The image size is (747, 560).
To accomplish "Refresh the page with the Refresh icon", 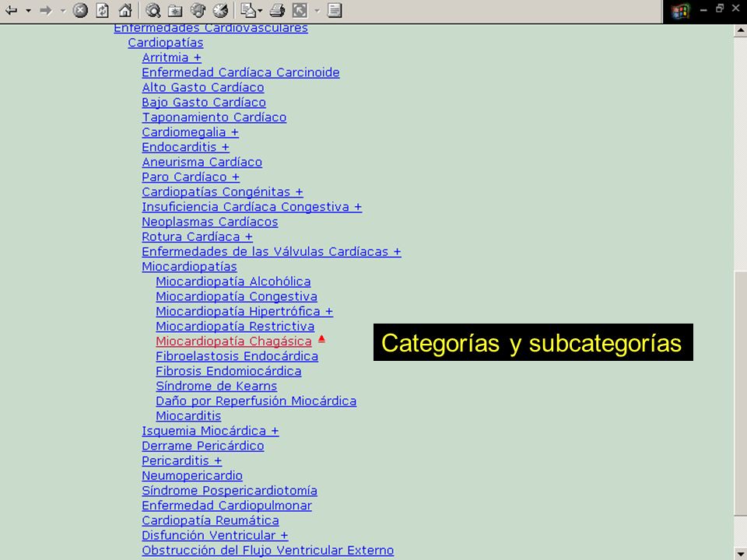I will click(103, 10).
